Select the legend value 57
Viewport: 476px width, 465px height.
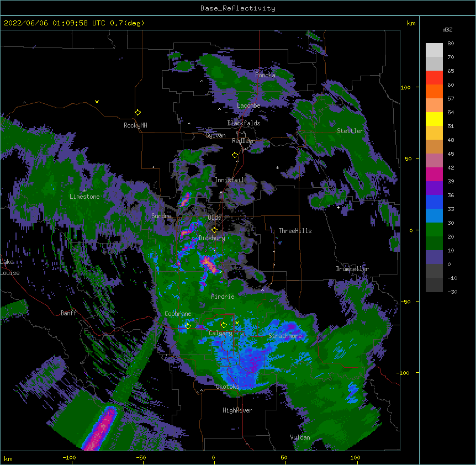451,99
